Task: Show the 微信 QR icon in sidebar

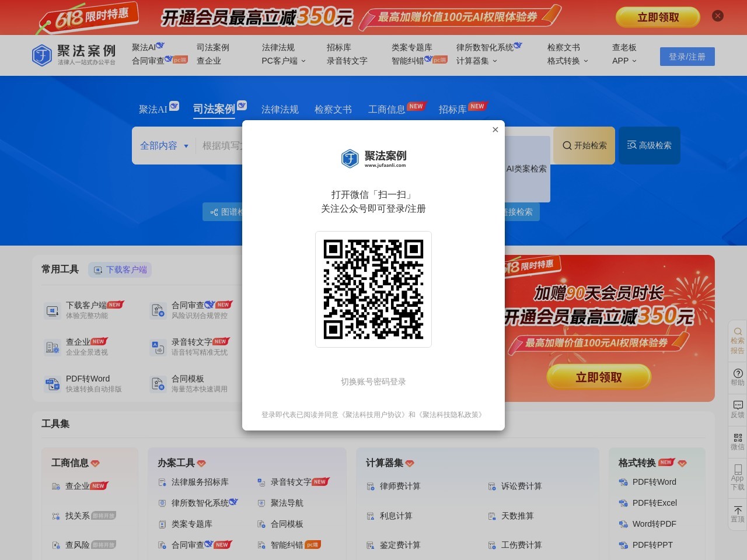Action: click(738, 437)
